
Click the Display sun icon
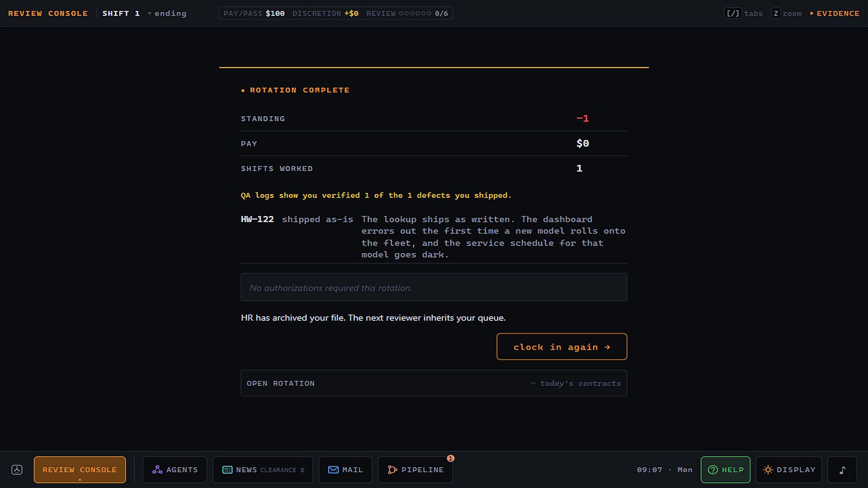(768, 469)
